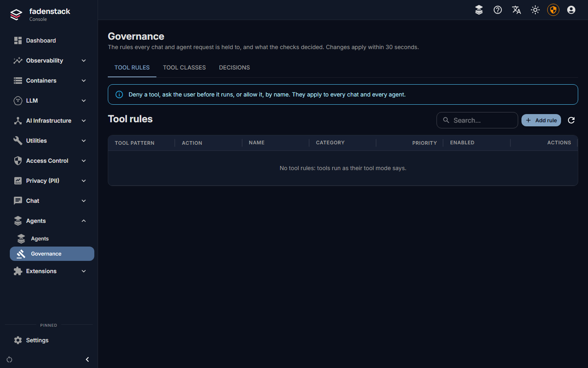Click the Search tool rules field
Viewport: 588px width, 368px height.
coord(477,120)
